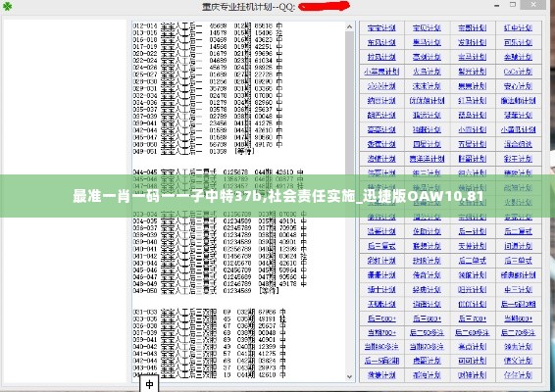Select the 阳光计划 link
This screenshot has width=555, height=392.
(x=473, y=289)
